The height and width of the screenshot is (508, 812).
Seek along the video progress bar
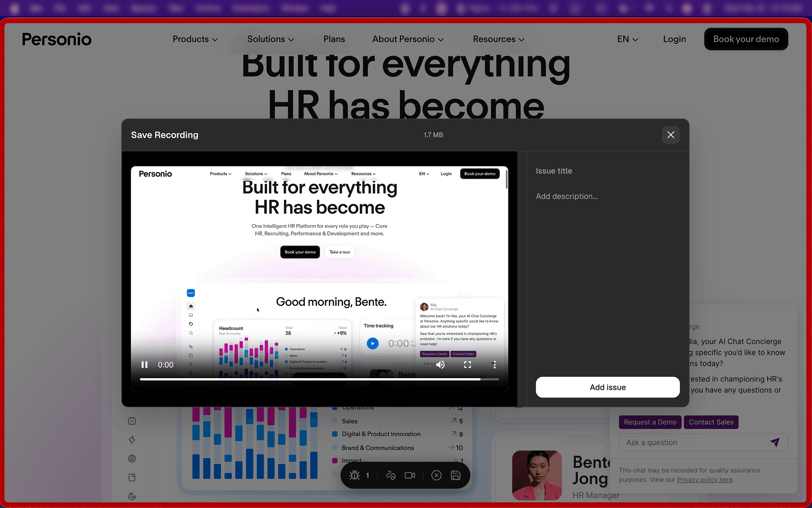[319, 379]
